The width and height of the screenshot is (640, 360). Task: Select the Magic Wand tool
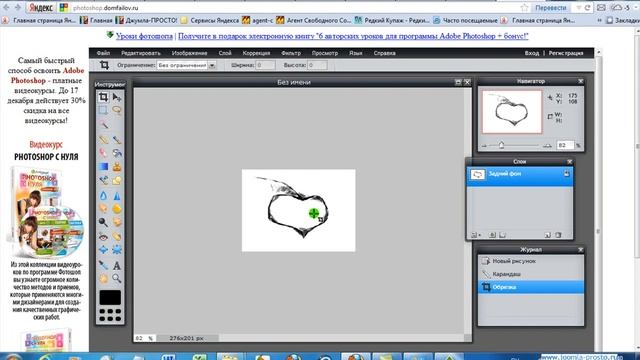pos(104,125)
